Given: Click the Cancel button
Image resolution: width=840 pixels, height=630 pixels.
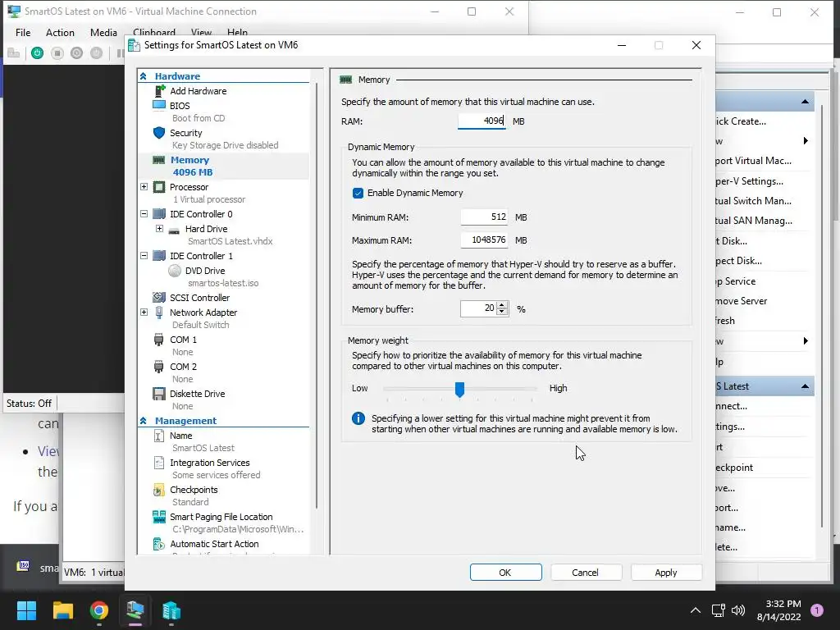Looking at the screenshot, I should pyautogui.click(x=586, y=572).
